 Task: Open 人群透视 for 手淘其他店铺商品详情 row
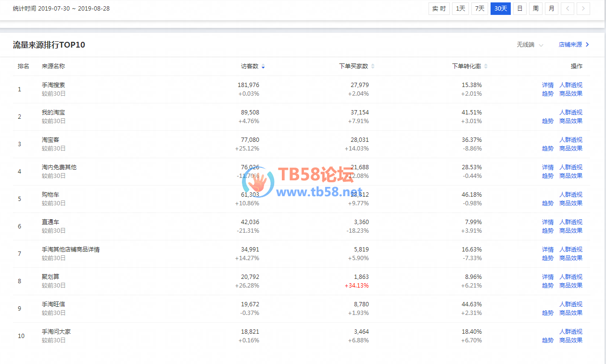[571, 250]
